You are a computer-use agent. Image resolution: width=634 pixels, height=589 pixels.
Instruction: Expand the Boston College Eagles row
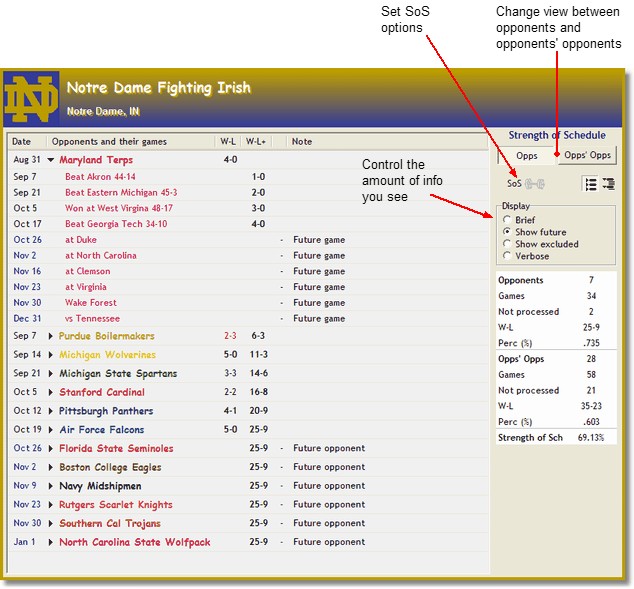tap(51, 467)
